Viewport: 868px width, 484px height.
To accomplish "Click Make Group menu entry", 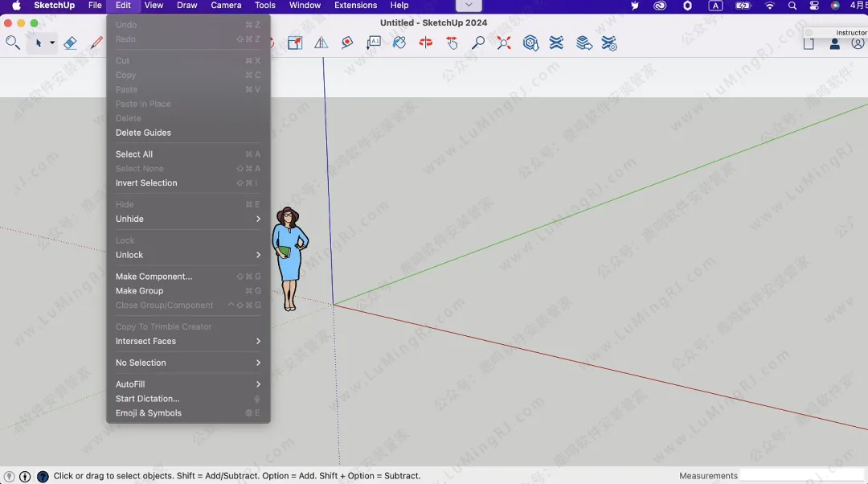I will [139, 291].
